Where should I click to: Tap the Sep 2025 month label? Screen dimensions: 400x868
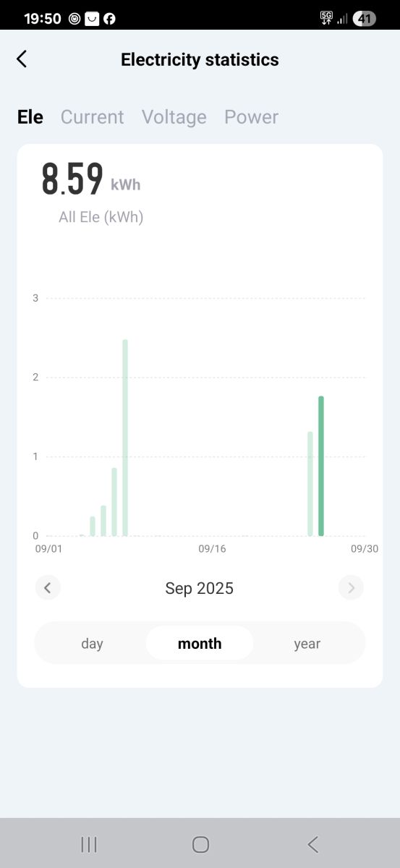pyautogui.click(x=199, y=588)
